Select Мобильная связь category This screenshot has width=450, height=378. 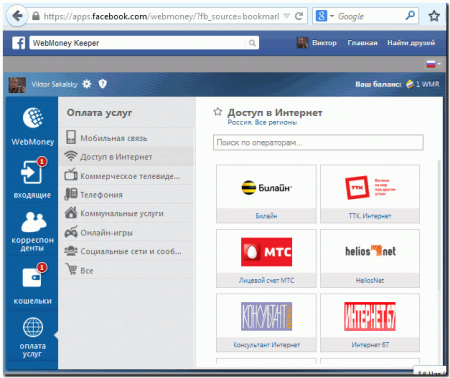pyautogui.click(x=126, y=138)
